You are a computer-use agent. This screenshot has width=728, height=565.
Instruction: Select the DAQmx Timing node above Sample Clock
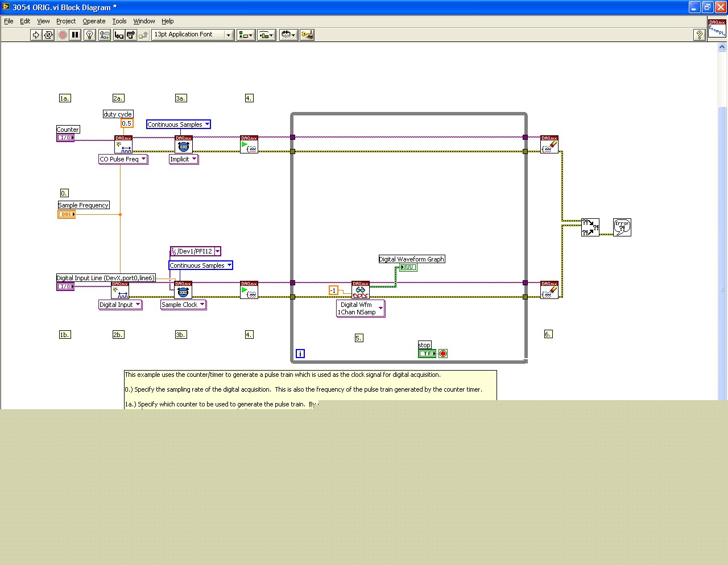[183, 290]
